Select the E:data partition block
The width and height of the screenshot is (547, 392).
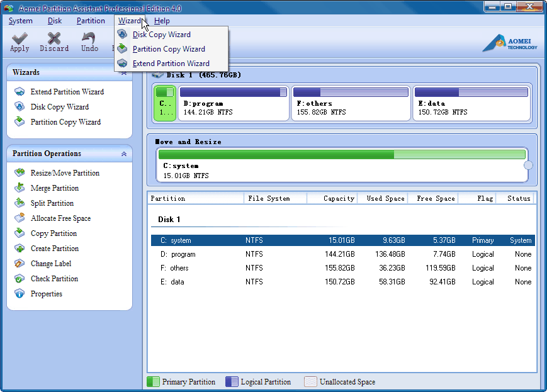tap(471, 104)
